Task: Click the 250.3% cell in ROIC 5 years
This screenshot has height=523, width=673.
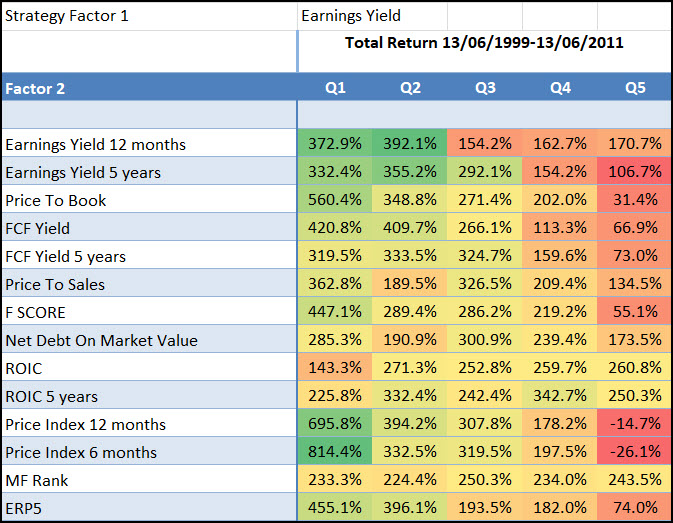Action: (x=635, y=395)
